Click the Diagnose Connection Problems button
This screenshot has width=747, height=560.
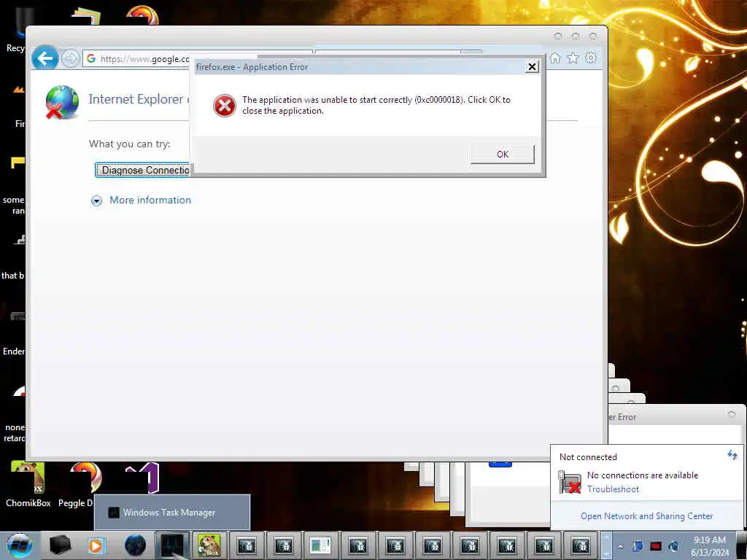pos(143,170)
